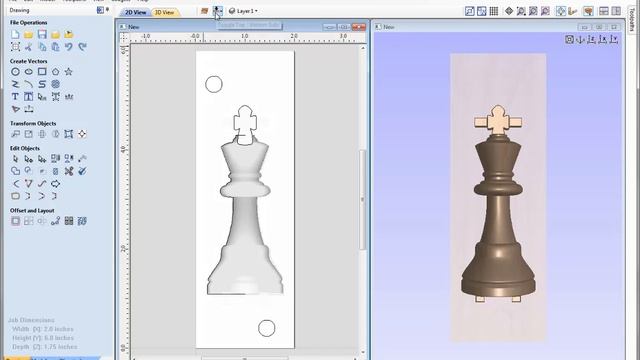
Task: Toggle the tile windows horizontally icon
Action: click(603, 11)
